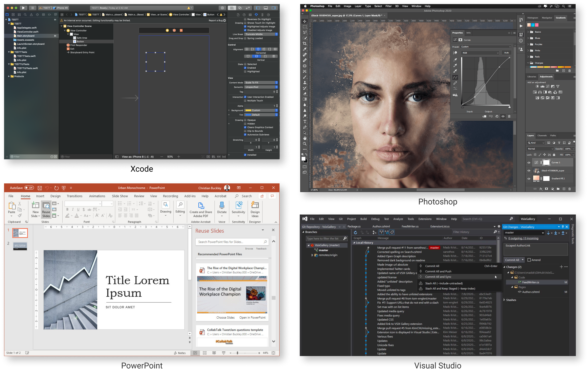Choose Commit All and Push menu item

click(438, 271)
